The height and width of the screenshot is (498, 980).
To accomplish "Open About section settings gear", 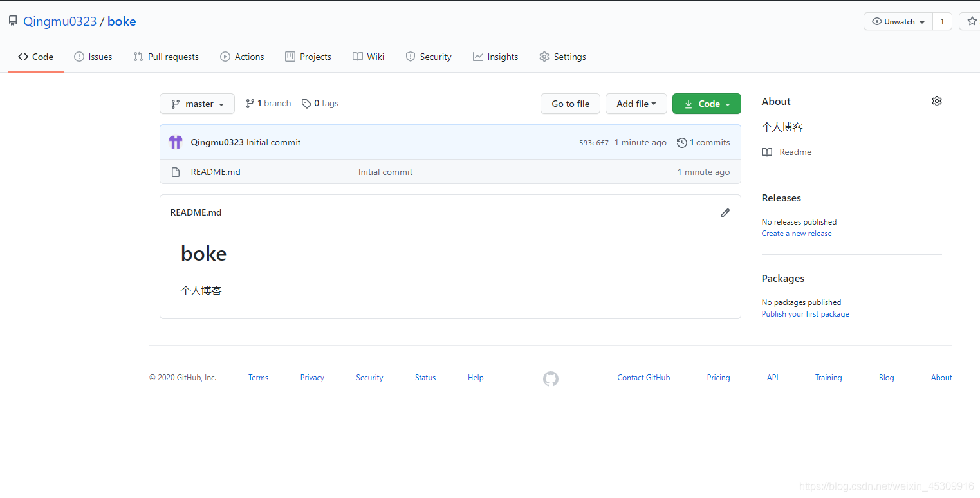I will pos(937,101).
